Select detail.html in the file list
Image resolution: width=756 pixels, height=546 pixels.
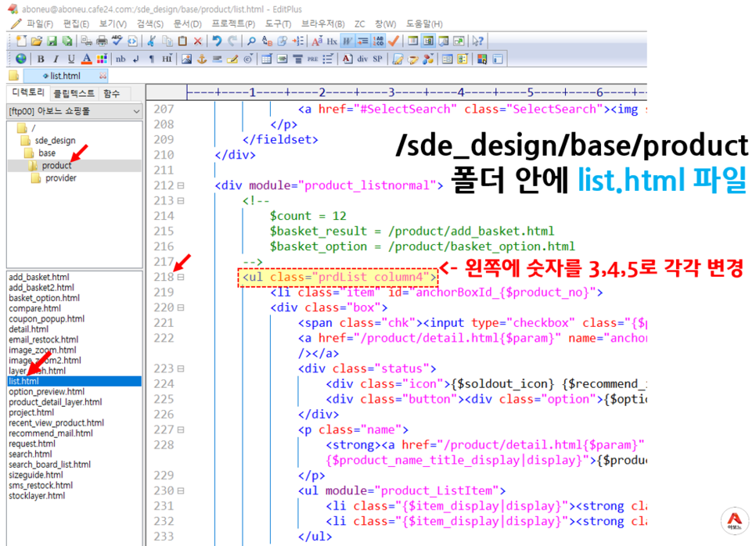(x=28, y=329)
